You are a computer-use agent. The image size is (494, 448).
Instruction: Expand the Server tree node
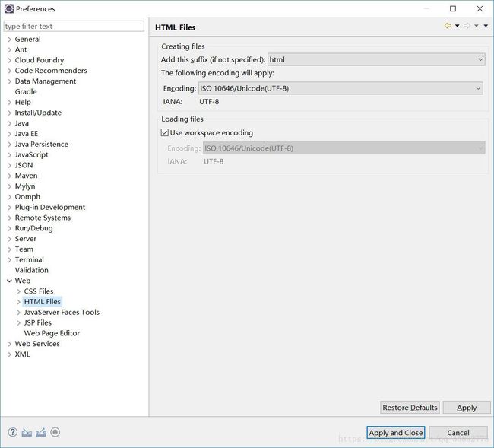pyautogui.click(x=9, y=239)
